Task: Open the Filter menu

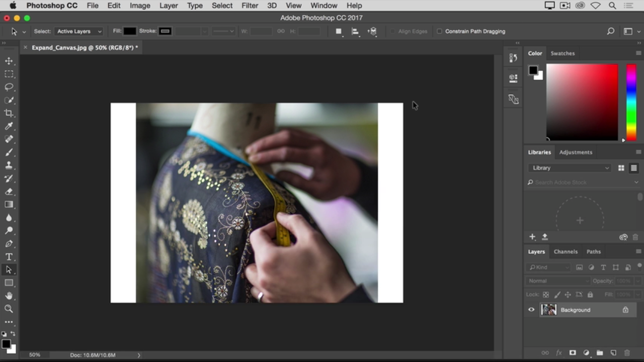Action: [x=250, y=6]
